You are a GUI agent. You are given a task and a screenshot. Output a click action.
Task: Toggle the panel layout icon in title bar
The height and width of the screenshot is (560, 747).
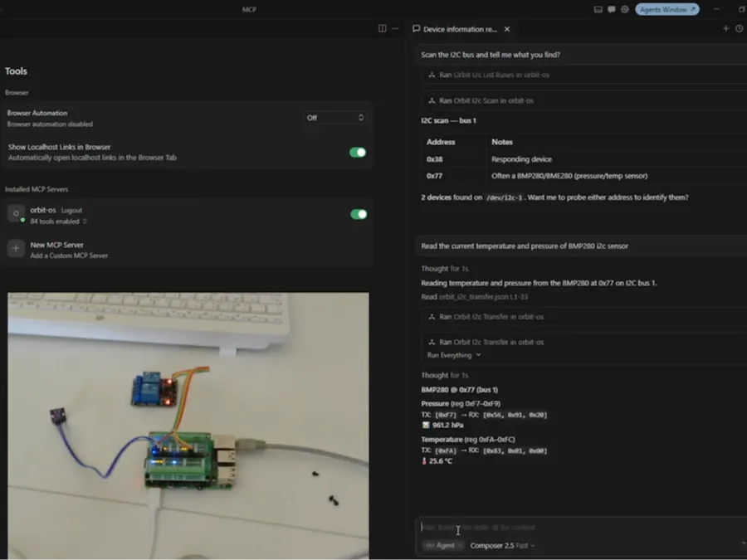(598, 9)
